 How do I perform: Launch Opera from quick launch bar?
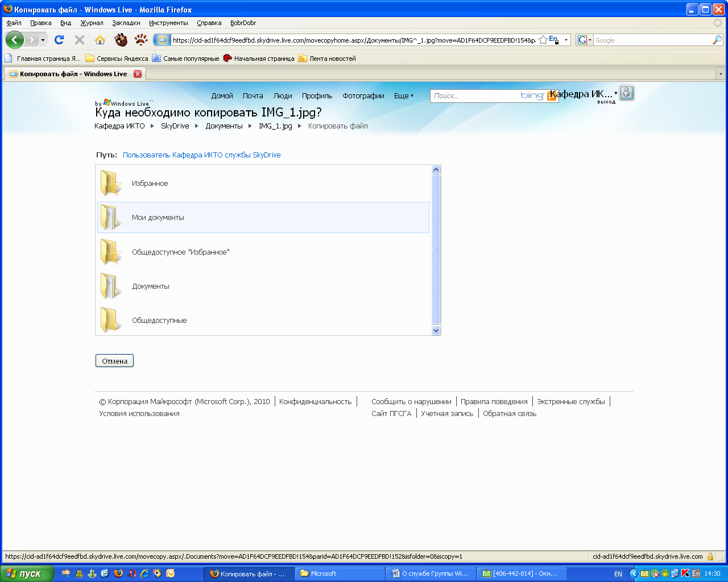pos(132,573)
